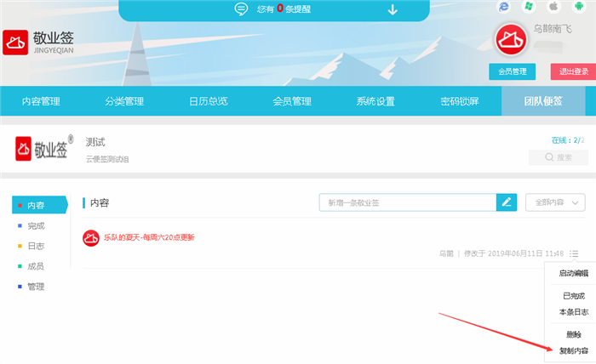Click the 敬业签 logo in header

point(41,43)
